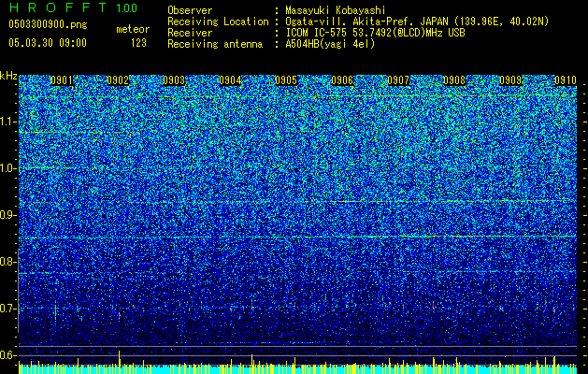Screen dimensions: 588x374
Task: Click the 'Receiving antenna' label
Action: pos(215,44)
